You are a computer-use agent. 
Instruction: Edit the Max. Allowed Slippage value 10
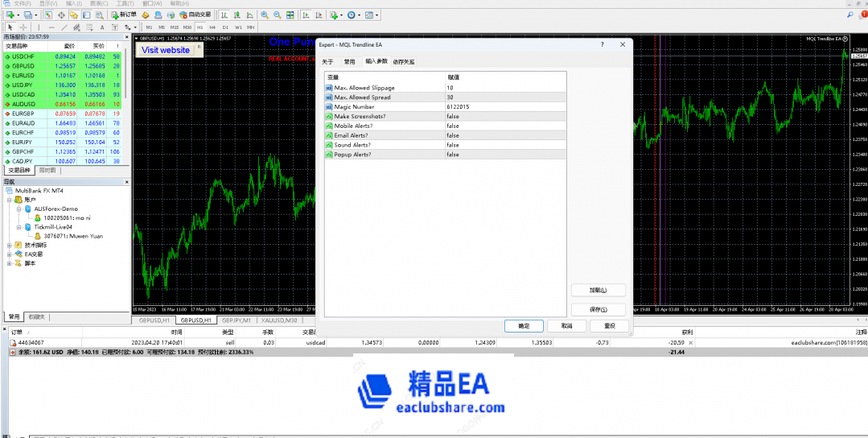[505, 88]
